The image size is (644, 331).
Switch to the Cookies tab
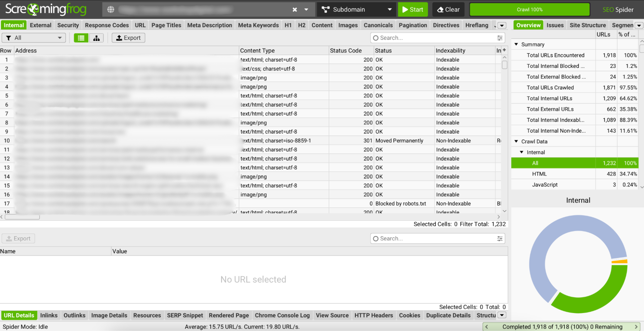(x=409, y=316)
